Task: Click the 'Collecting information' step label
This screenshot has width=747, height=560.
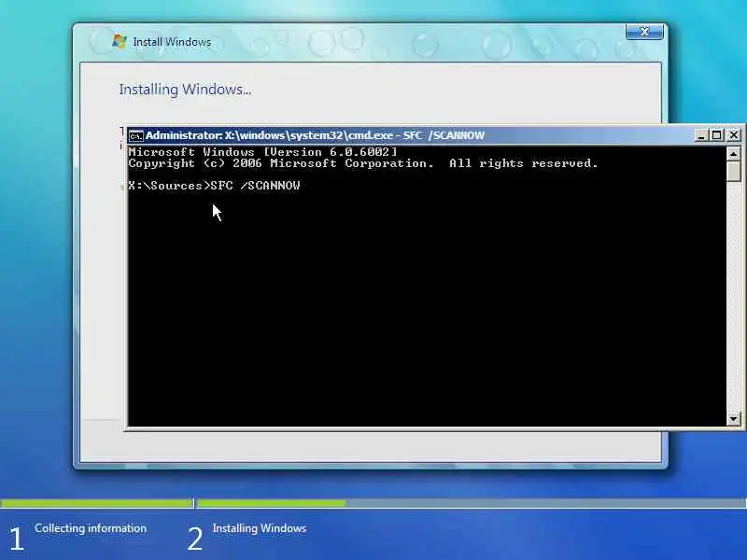Action: (91, 528)
